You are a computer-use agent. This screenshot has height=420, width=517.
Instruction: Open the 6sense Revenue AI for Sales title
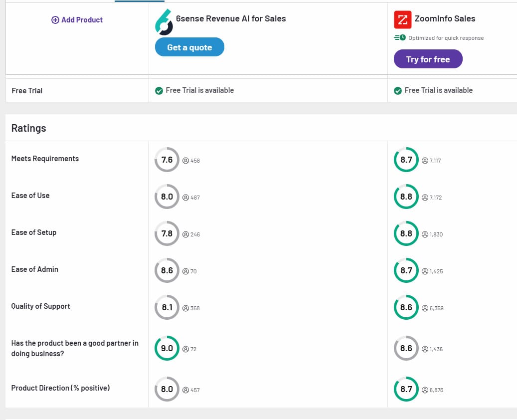[x=231, y=19]
